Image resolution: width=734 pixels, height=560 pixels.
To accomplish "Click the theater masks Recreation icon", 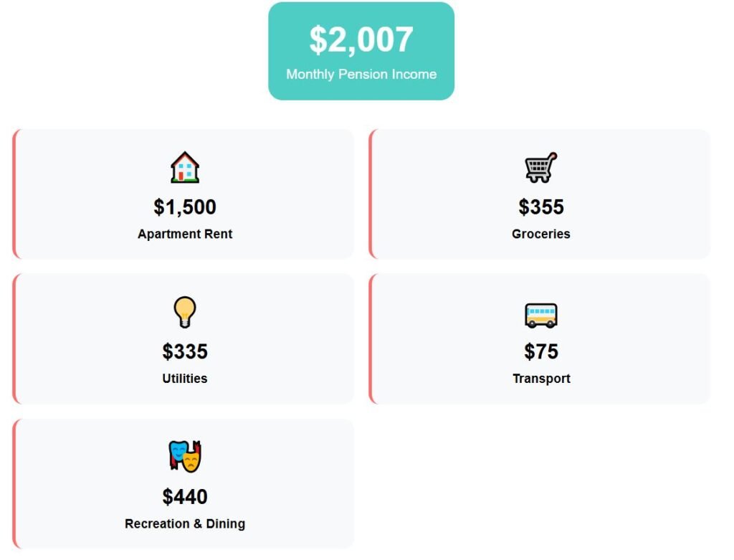I will (x=185, y=457).
